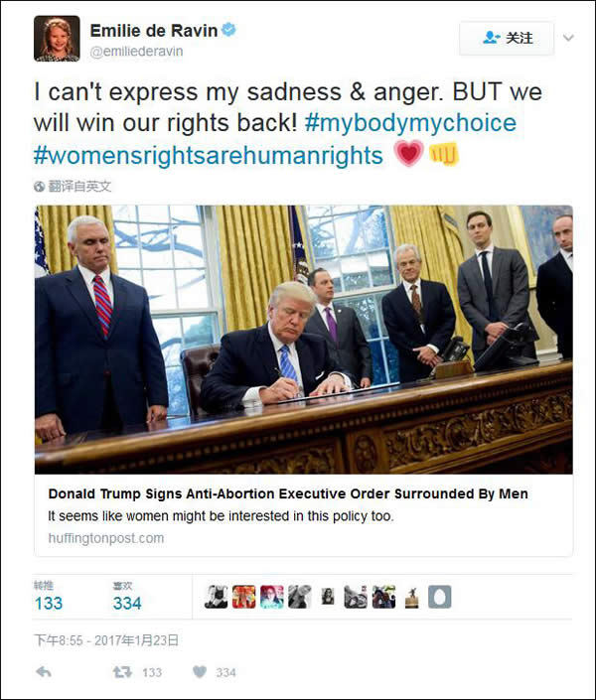Click the blue verified badge
596x700 pixels.
click(x=228, y=30)
